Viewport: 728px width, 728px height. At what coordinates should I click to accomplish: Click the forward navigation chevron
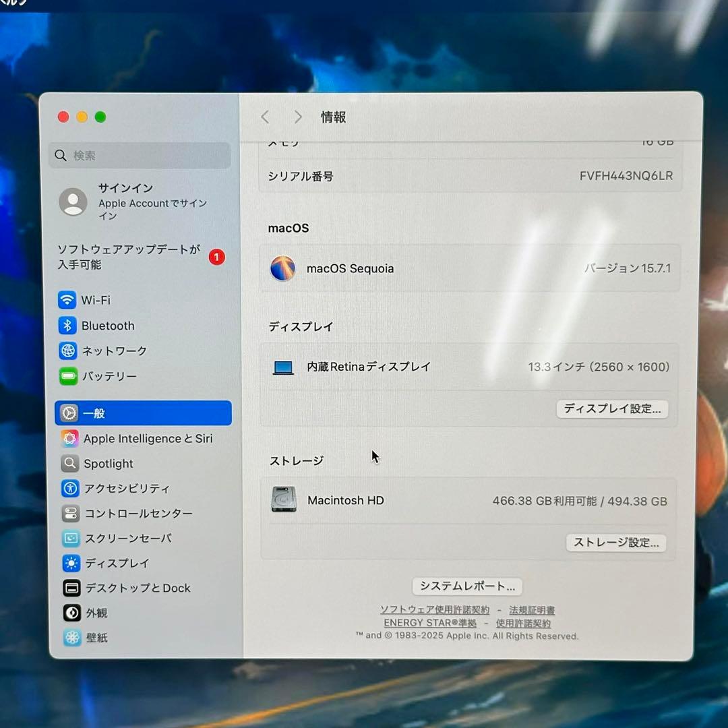coord(297,117)
